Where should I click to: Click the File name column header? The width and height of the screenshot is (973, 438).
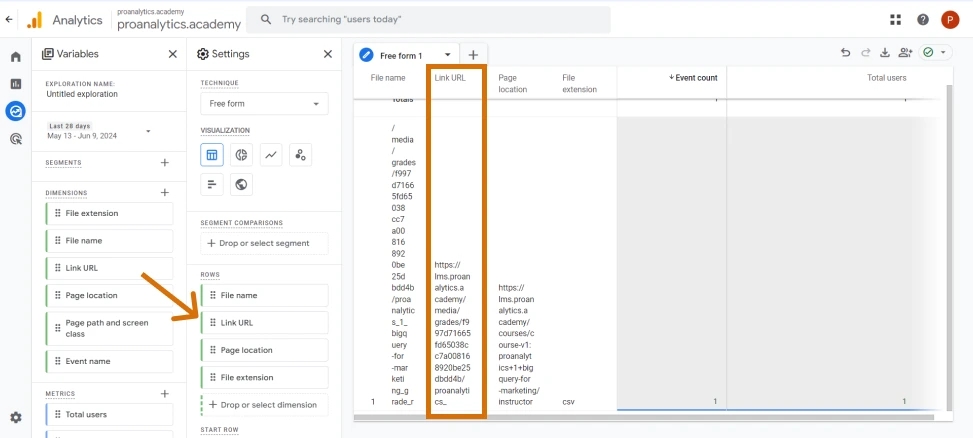[388, 78]
